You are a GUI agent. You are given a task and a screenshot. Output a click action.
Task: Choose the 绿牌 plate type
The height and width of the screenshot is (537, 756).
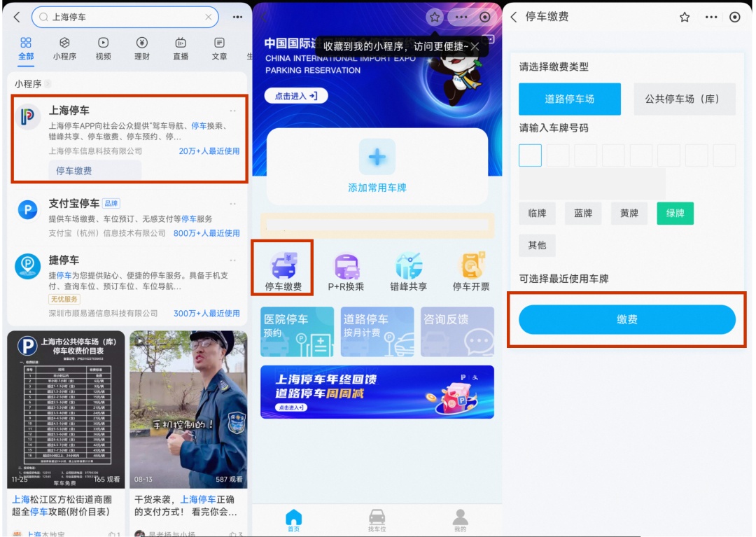pos(675,213)
